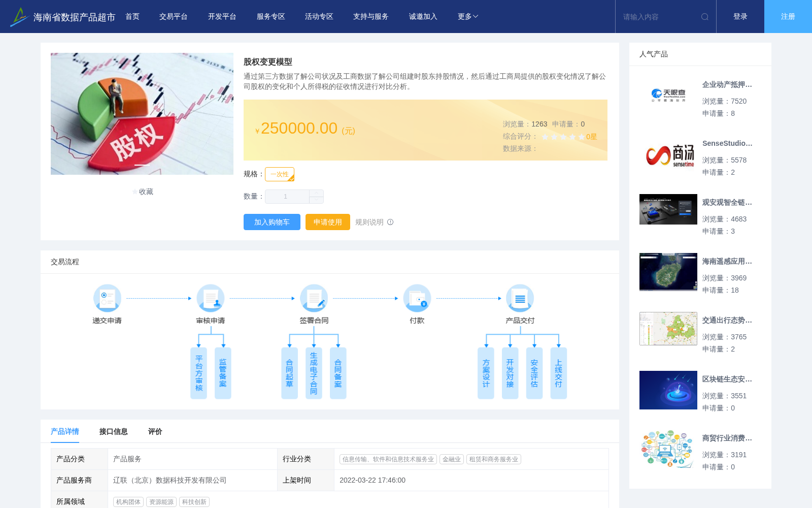Click the 金融业 industry tag
The image size is (812, 508).
452,459
